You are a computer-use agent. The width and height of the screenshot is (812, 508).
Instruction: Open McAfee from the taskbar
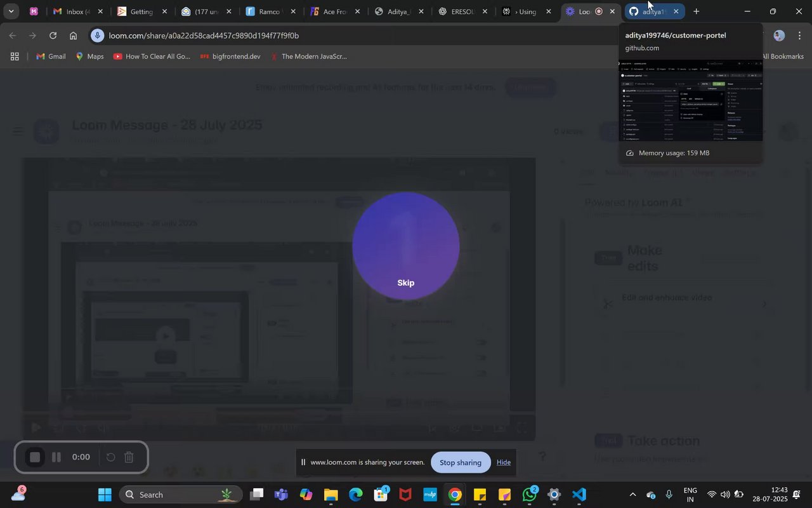point(405,495)
